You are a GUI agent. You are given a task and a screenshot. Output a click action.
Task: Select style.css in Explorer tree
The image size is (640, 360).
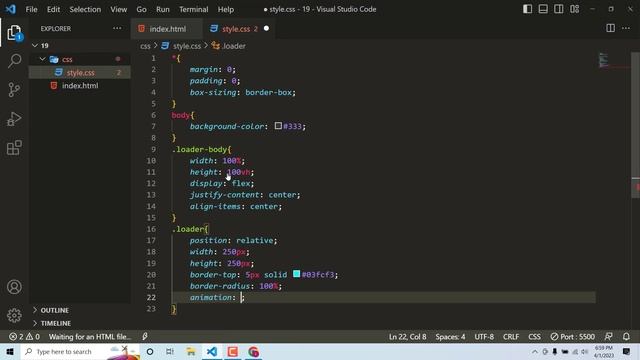tap(80, 72)
